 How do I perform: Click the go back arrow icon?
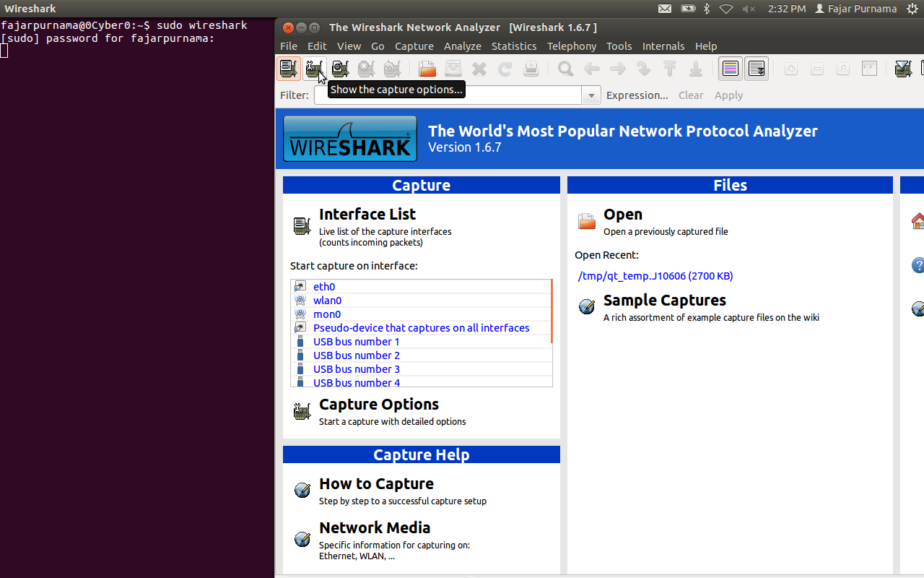[592, 69]
